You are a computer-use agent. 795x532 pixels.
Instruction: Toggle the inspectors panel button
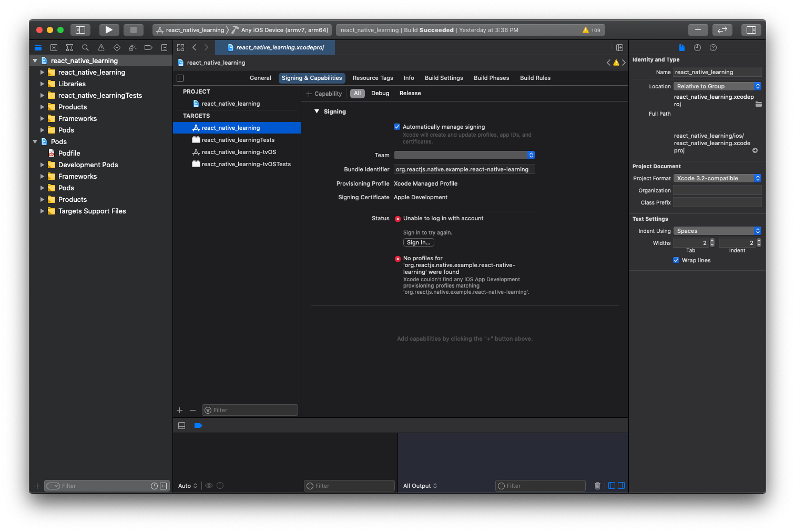coord(751,30)
